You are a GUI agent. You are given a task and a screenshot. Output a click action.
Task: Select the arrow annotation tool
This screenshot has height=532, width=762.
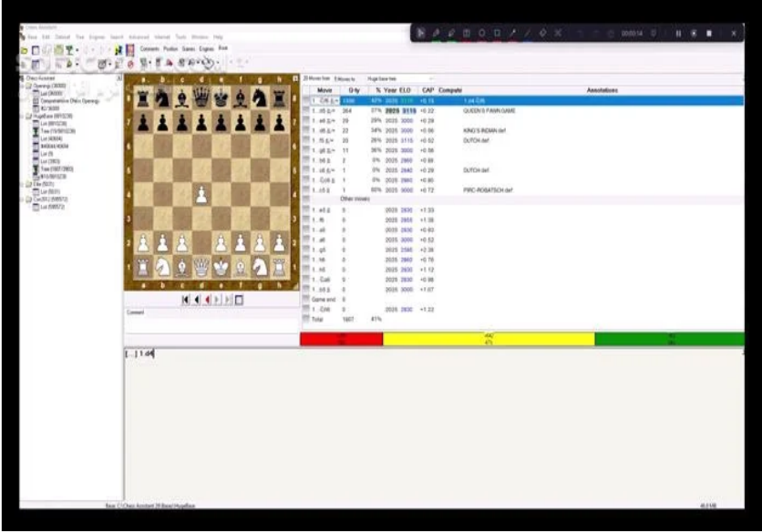click(512, 33)
